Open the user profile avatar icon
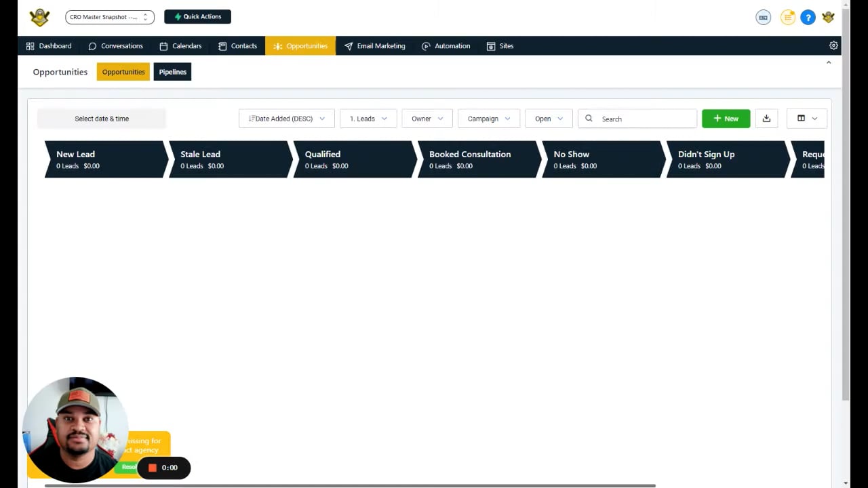The image size is (868, 488). 828,18
